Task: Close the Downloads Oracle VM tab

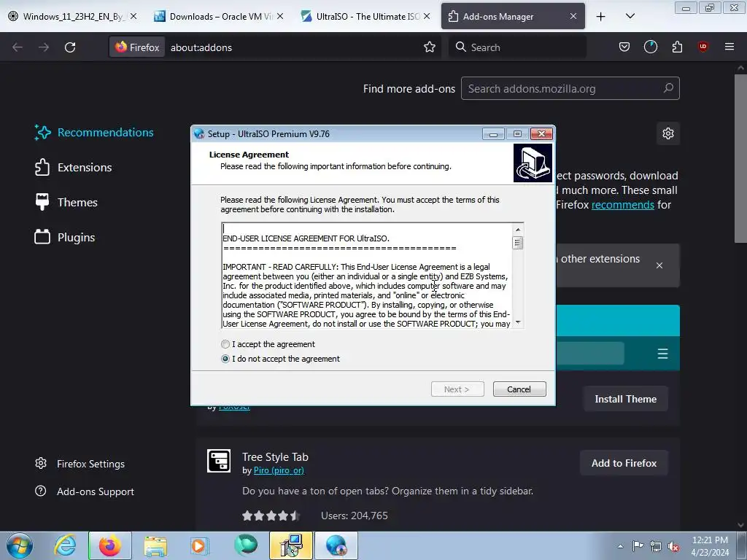Action: point(280,16)
